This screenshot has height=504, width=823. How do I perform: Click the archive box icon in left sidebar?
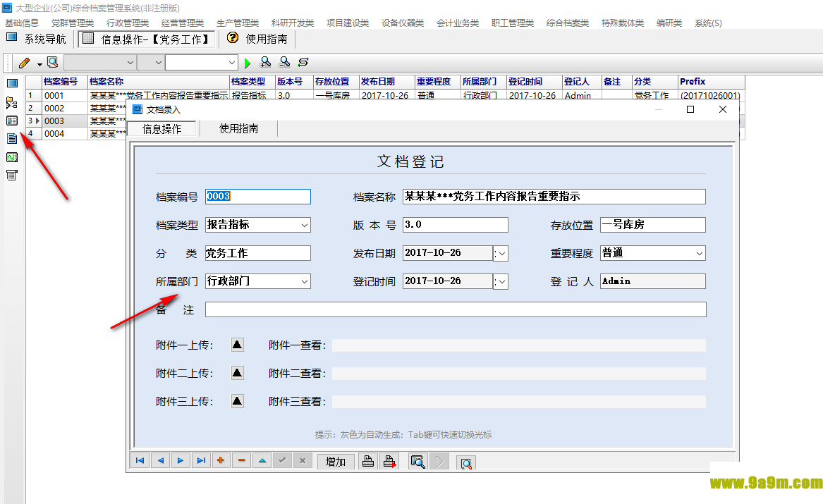11,176
